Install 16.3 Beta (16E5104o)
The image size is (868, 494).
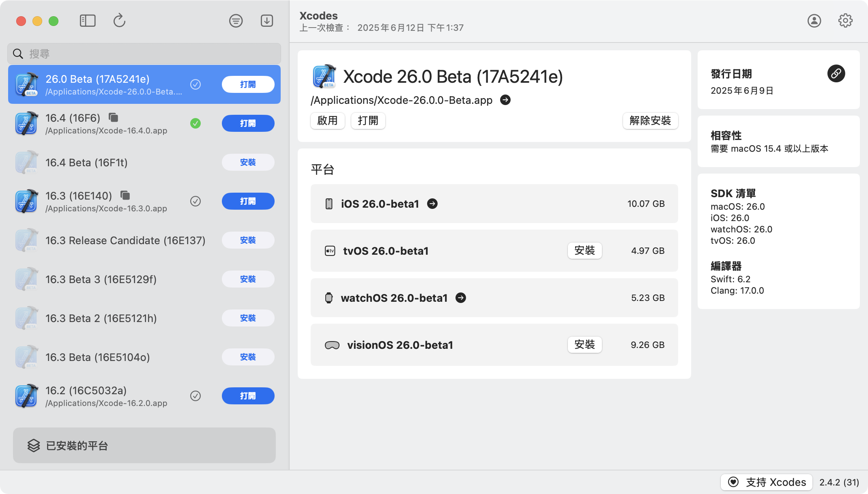click(x=248, y=357)
